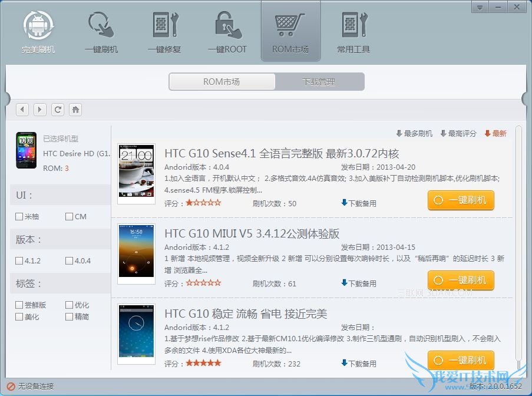The image size is (532, 396).
Task: Click the 刷机次数：232 text
Action: [276, 364]
